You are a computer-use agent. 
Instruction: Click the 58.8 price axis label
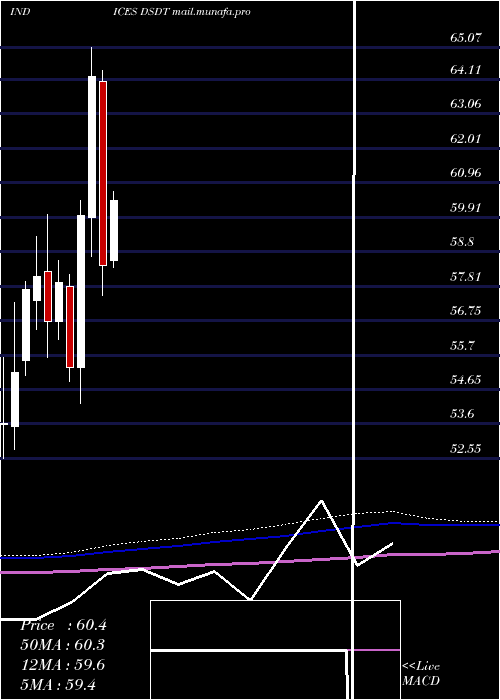[462, 242]
